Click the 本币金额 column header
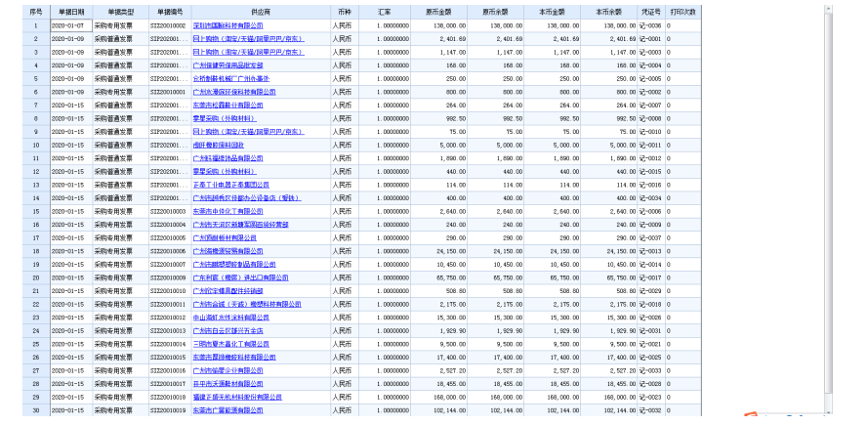 [x=552, y=12]
